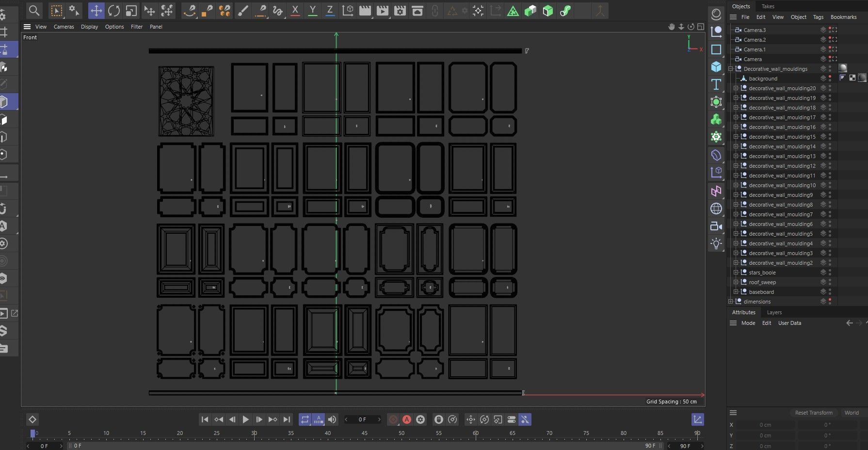868x450 pixels.
Task: Click the globe environment icon in side palette
Action: (716, 209)
